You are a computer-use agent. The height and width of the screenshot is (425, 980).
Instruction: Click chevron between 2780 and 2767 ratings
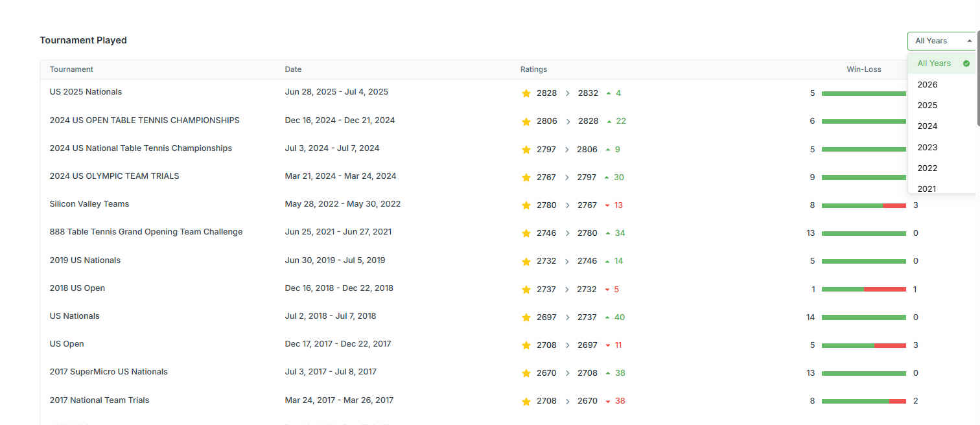coord(568,205)
